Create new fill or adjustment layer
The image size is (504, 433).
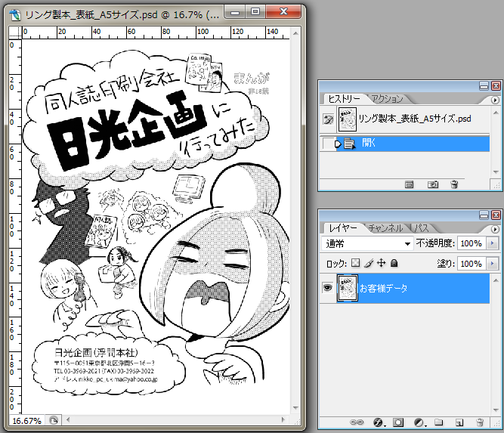click(x=419, y=422)
